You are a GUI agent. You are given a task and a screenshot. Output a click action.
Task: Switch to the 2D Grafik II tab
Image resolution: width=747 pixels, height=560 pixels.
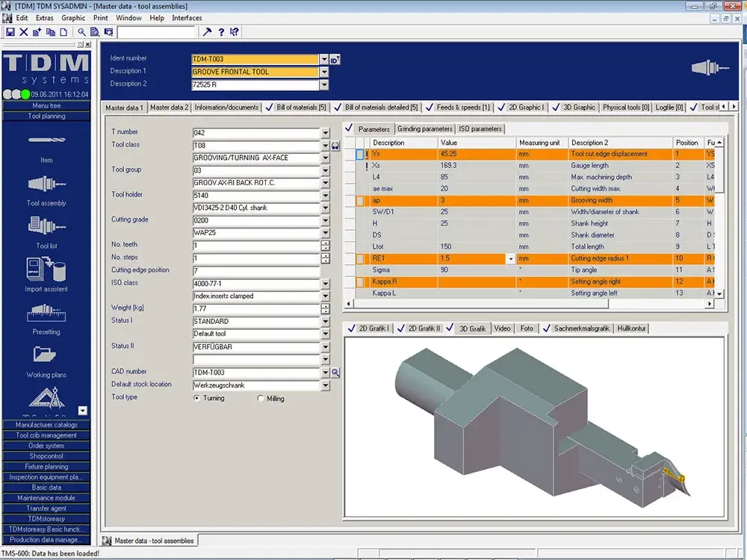tap(419, 329)
